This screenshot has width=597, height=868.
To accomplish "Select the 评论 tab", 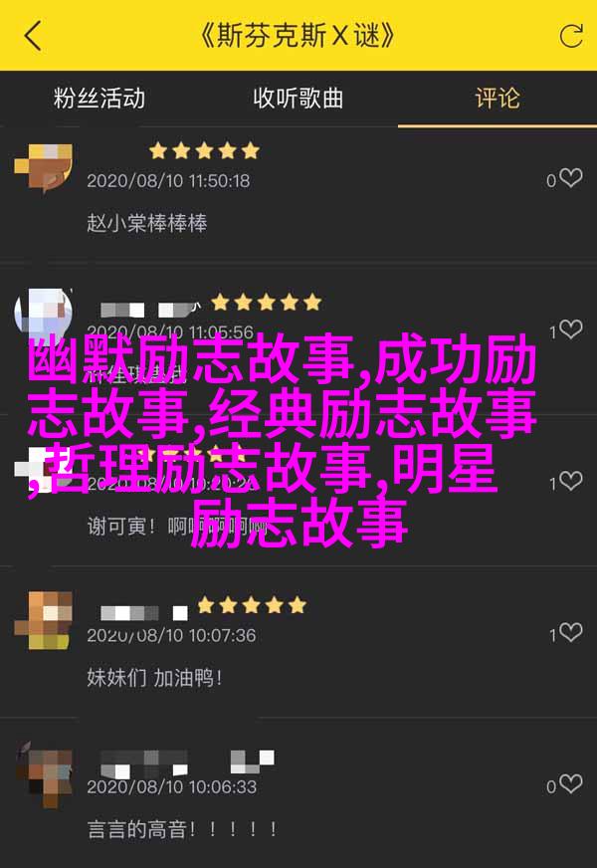I will (x=497, y=99).
